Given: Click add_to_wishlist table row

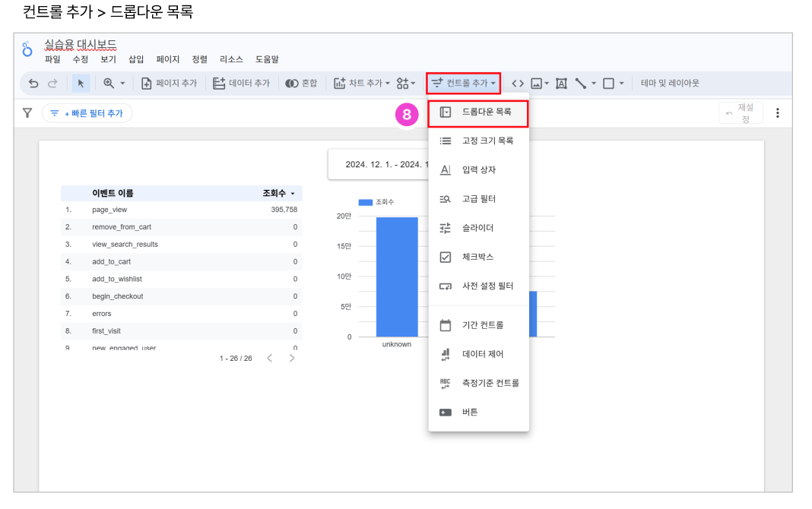Looking at the screenshot, I should tap(181, 279).
